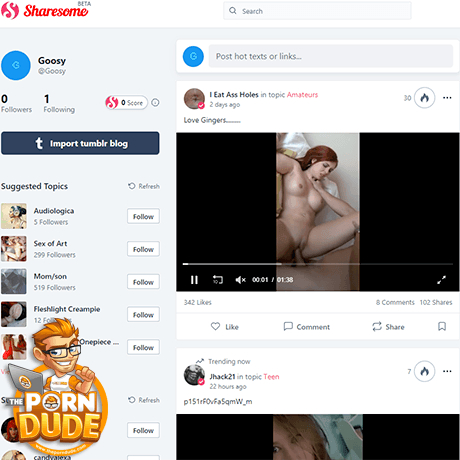This screenshot has height=460, width=460.
Task: View the 0 Followers list
Action: click(16, 103)
